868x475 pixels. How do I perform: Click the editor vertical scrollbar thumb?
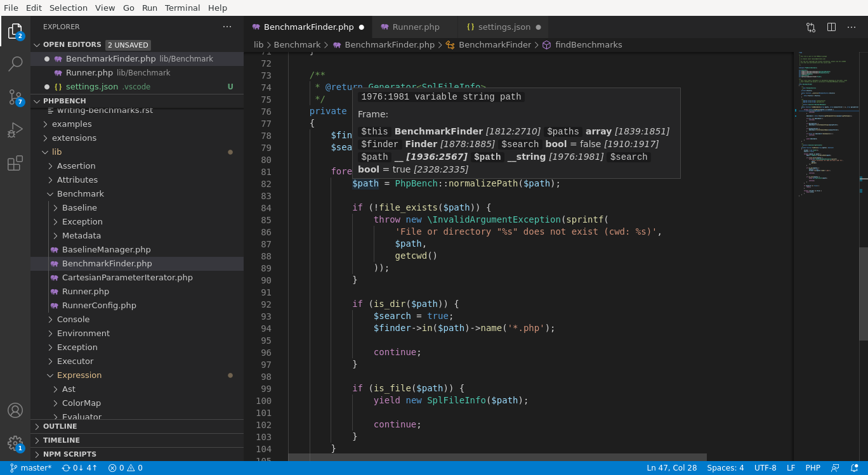click(x=864, y=294)
